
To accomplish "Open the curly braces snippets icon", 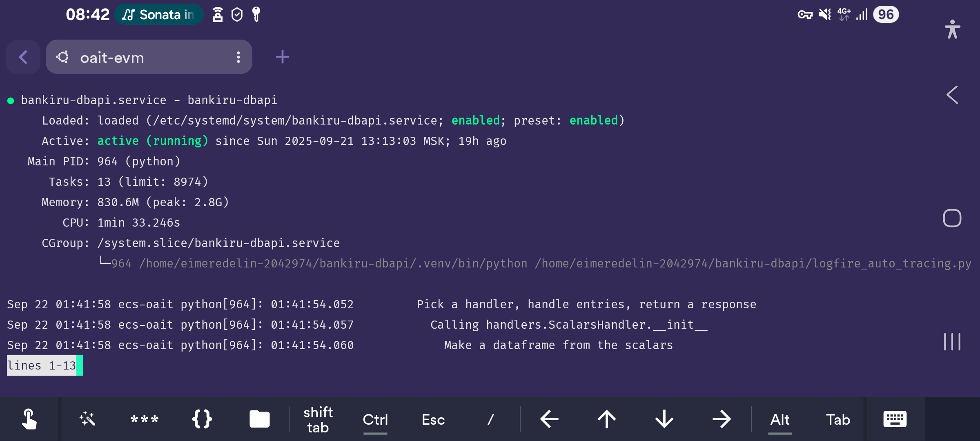I will coord(202,419).
